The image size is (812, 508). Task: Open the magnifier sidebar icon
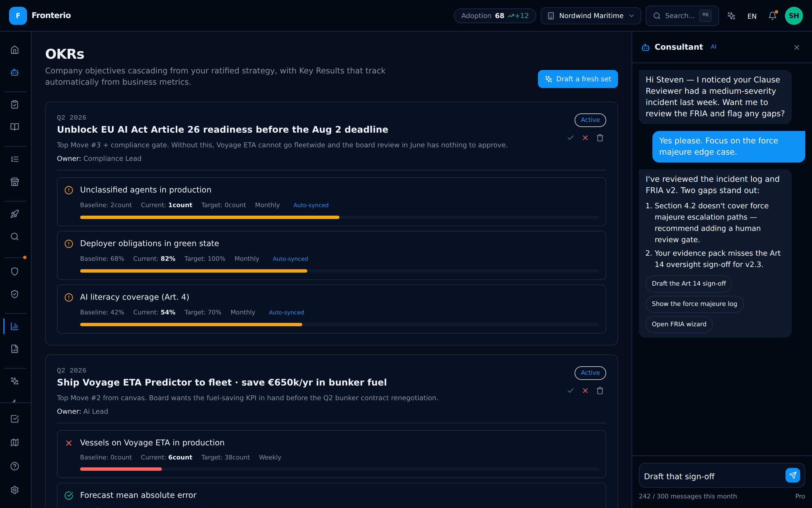tap(14, 237)
